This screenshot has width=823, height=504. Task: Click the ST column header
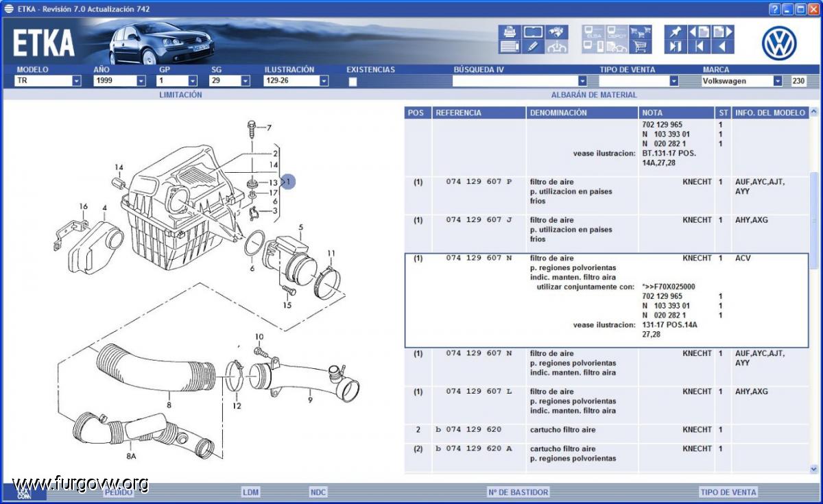pyautogui.click(x=724, y=112)
